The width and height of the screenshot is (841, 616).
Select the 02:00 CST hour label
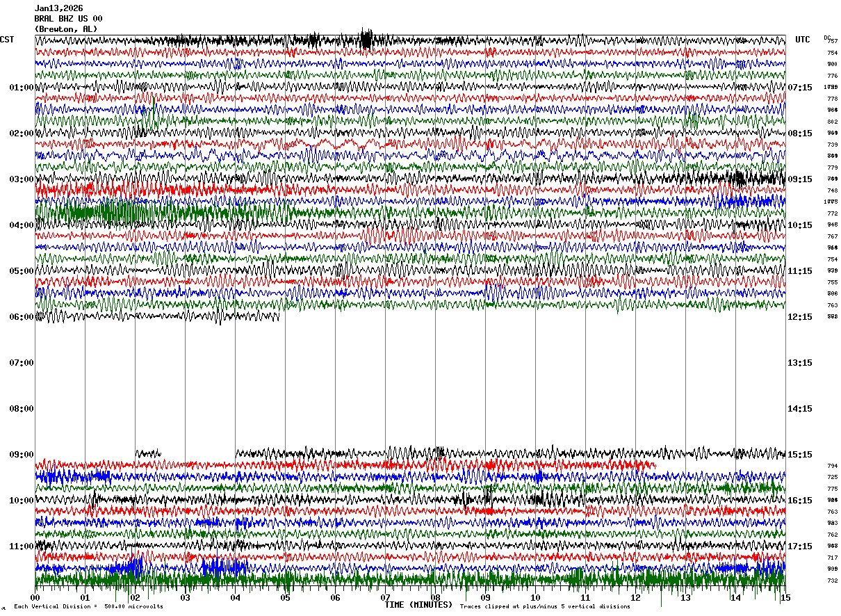[22, 133]
